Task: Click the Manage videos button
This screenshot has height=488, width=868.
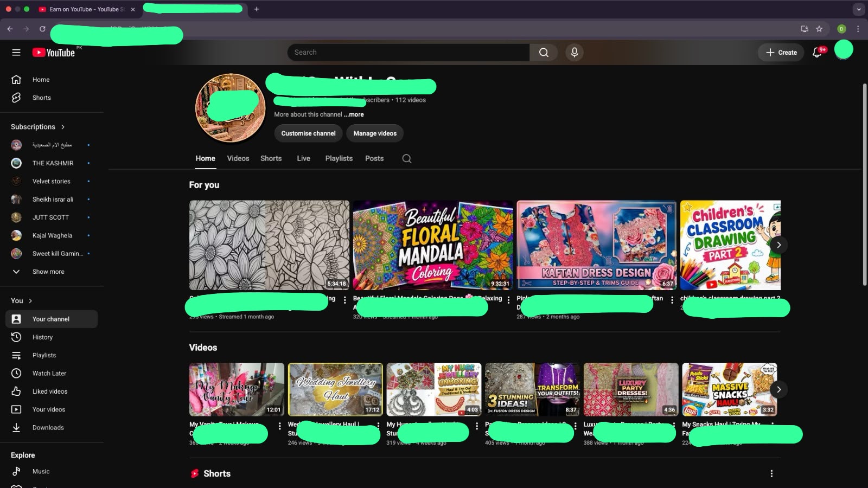Action: click(x=375, y=133)
